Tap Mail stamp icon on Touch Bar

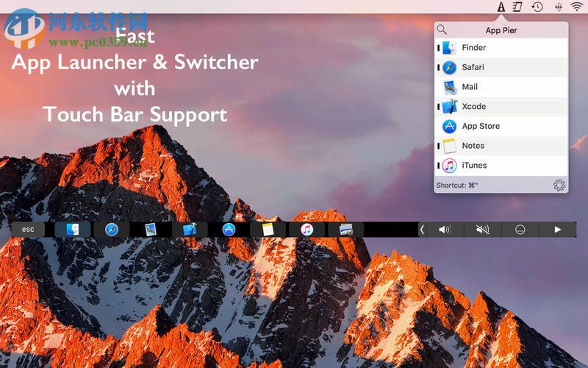[151, 230]
